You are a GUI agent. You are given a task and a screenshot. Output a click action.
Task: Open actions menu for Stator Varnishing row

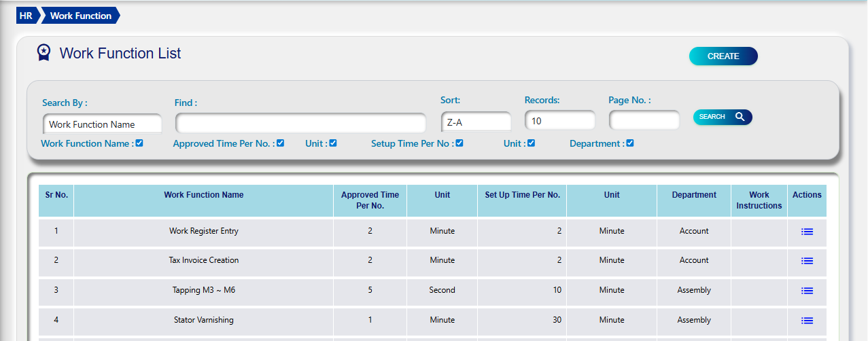click(x=807, y=321)
